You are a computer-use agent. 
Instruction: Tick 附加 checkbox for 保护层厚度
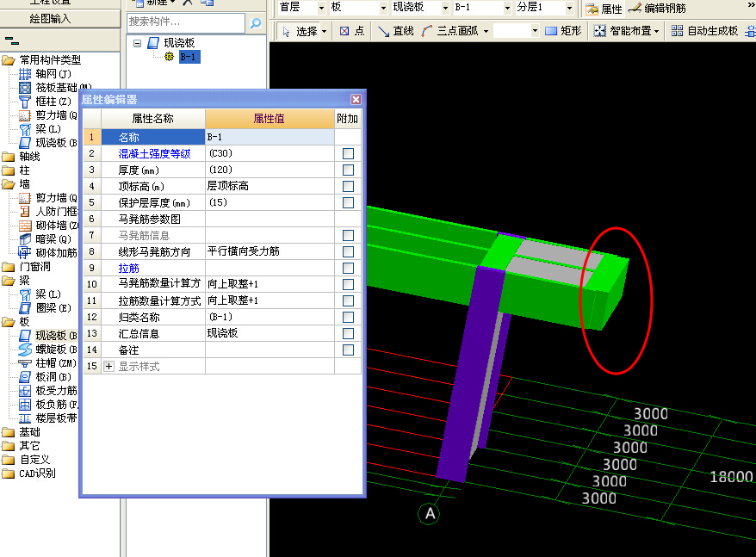click(x=348, y=202)
